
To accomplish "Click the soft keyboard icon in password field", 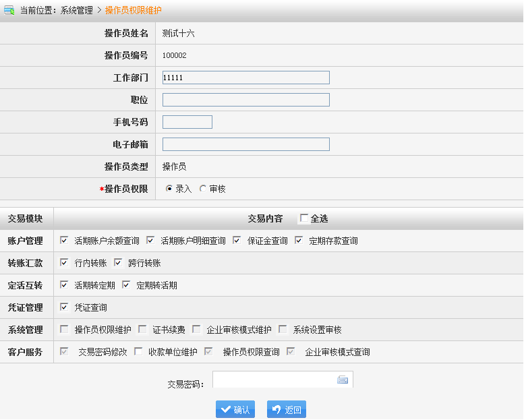I will point(343,380).
